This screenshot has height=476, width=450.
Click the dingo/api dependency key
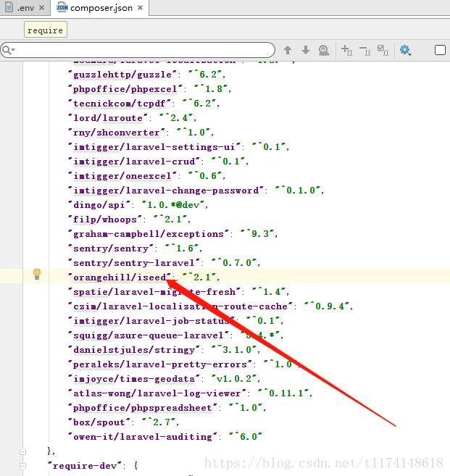(x=99, y=205)
